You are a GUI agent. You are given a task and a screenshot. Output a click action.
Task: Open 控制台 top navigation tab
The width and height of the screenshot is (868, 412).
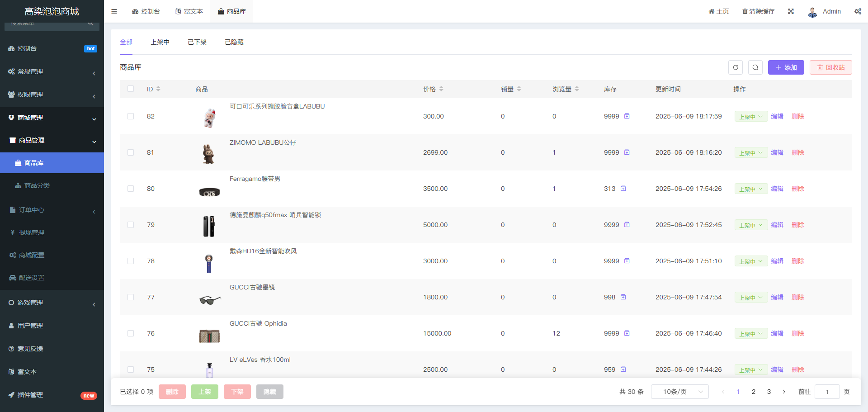click(x=146, y=11)
